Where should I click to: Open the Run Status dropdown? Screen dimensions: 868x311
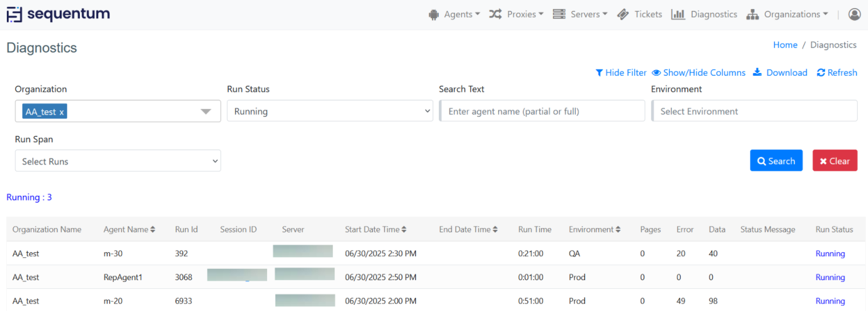click(x=329, y=111)
